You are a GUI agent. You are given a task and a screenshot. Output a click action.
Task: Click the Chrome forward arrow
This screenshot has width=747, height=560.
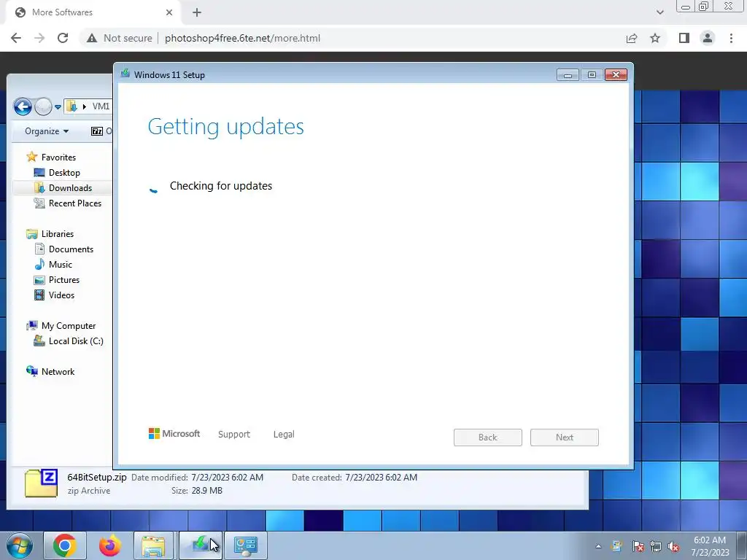39,38
